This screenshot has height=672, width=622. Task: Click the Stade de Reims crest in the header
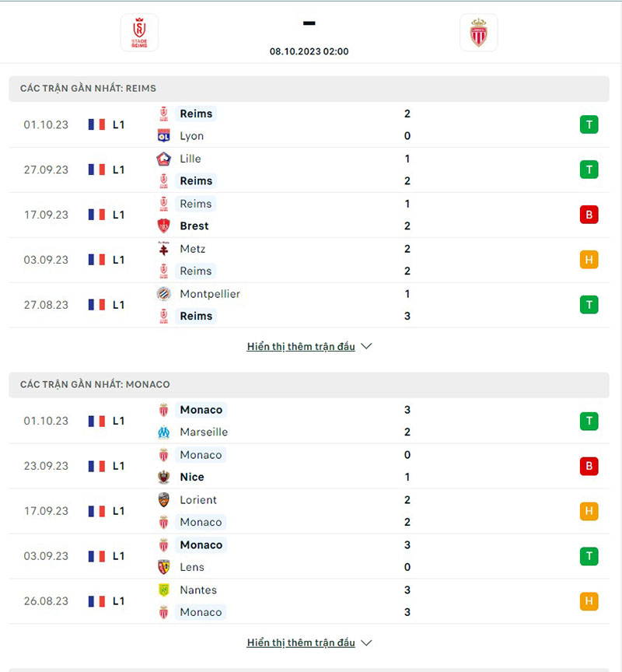(138, 33)
